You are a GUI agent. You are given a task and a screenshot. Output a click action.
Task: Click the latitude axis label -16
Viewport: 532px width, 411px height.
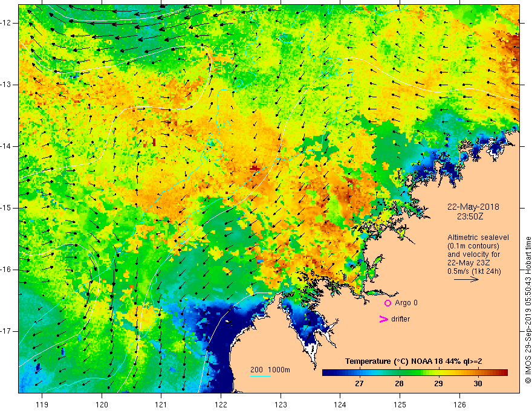pos(6,270)
